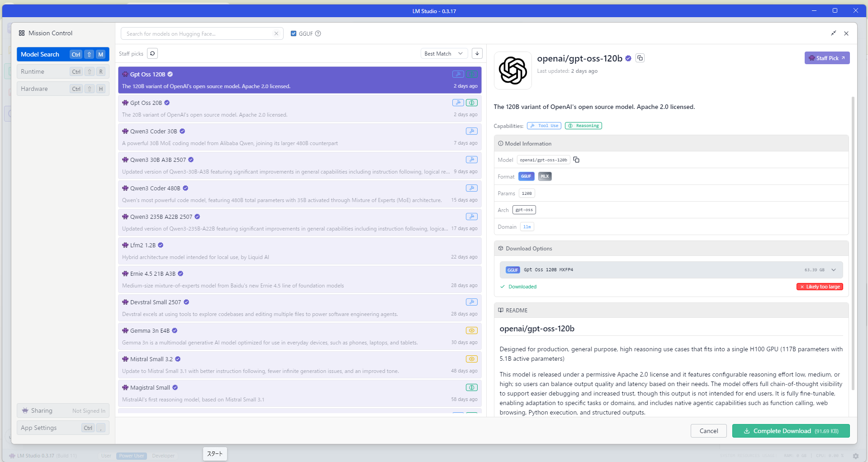Clear the model search field
This screenshot has width=868, height=462.
(x=276, y=33)
